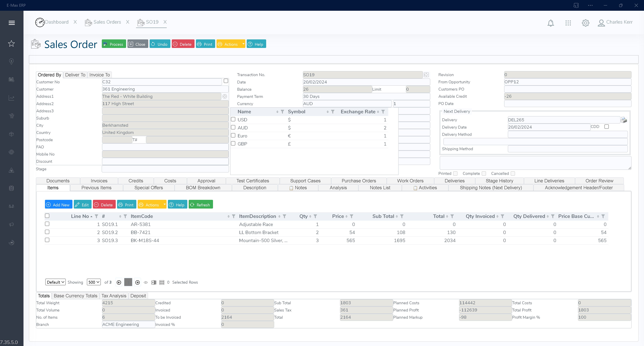
Task: Export grid to Excel icon
Action: pos(154,282)
